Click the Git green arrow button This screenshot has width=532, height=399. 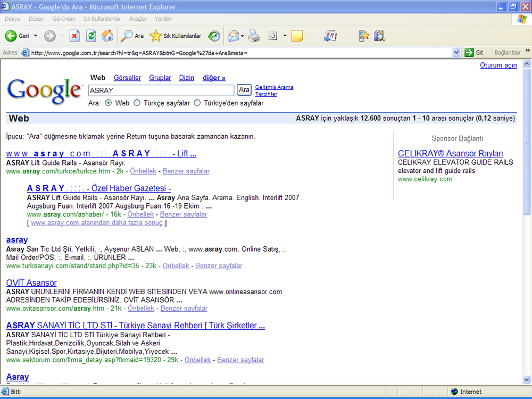(x=474, y=53)
